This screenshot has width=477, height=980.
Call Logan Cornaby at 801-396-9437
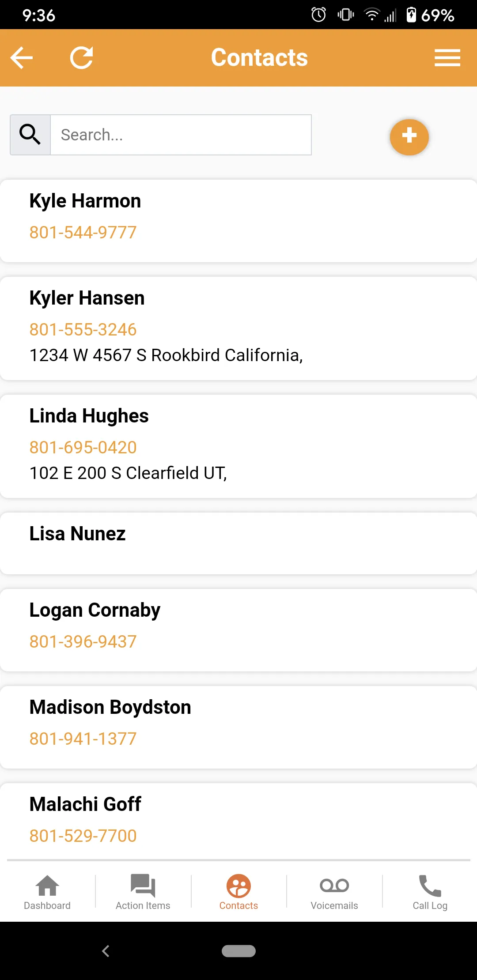83,641
